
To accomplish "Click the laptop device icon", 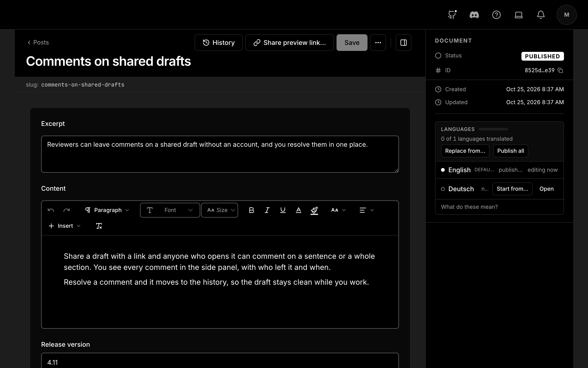I will (x=518, y=15).
